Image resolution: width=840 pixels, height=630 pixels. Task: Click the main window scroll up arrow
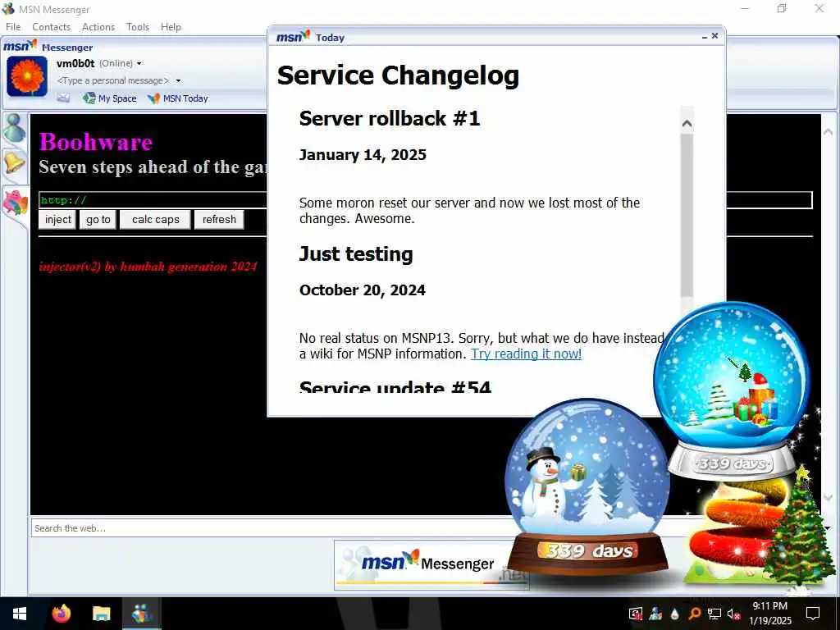(x=828, y=131)
